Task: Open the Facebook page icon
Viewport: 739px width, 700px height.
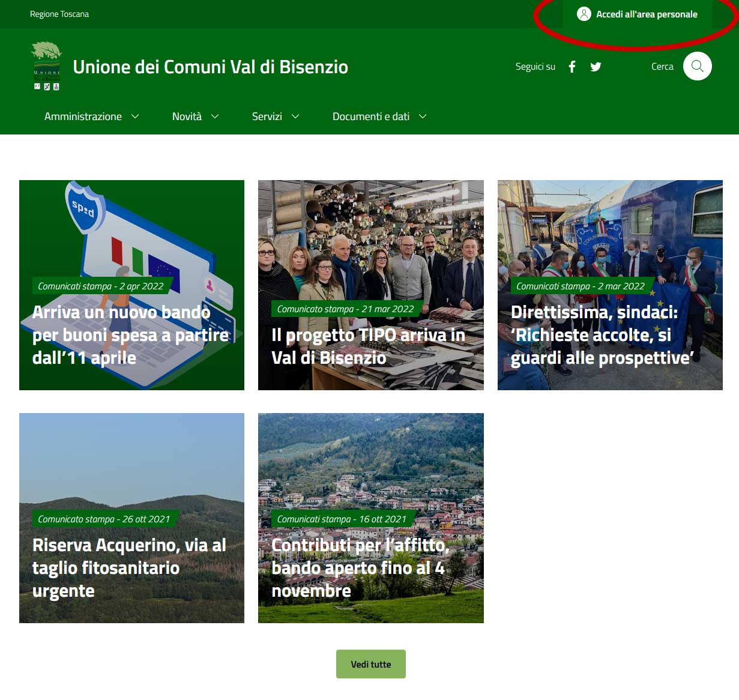Action: pyautogui.click(x=572, y=67)
